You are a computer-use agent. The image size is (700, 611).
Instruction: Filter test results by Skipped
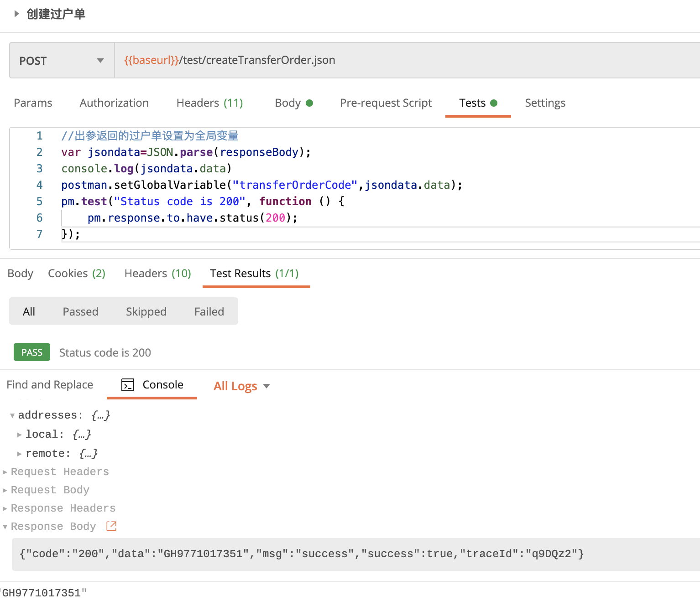click(146, 311)
